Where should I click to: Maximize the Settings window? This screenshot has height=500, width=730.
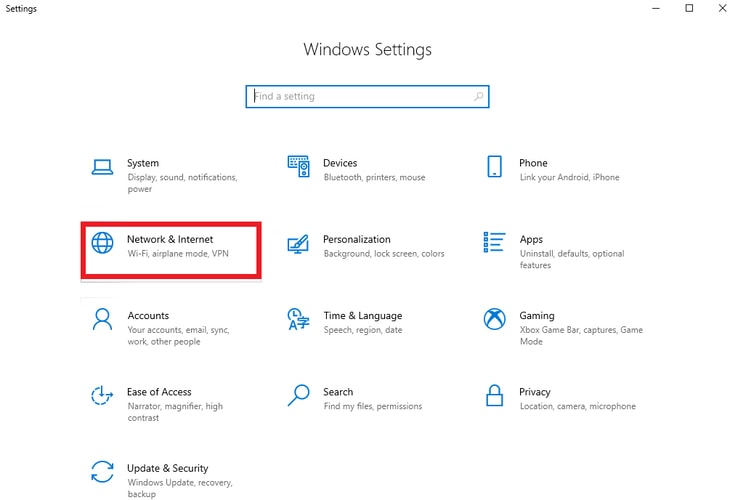[689, 9]
